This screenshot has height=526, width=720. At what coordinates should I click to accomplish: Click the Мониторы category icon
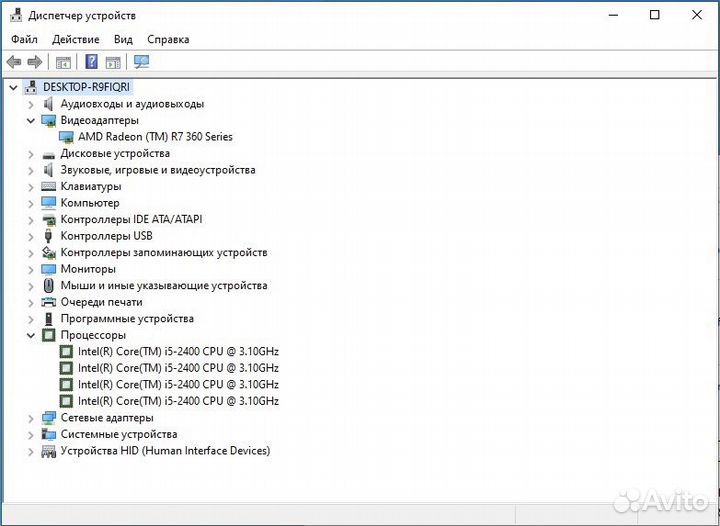click(x=49, y=269)
